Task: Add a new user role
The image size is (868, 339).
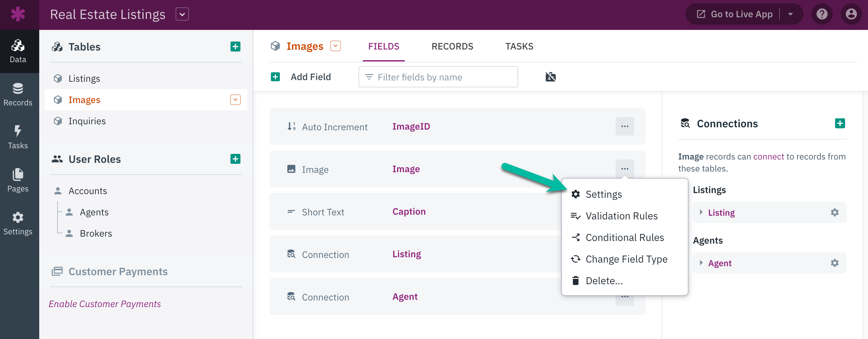Action: click(235, 159)
